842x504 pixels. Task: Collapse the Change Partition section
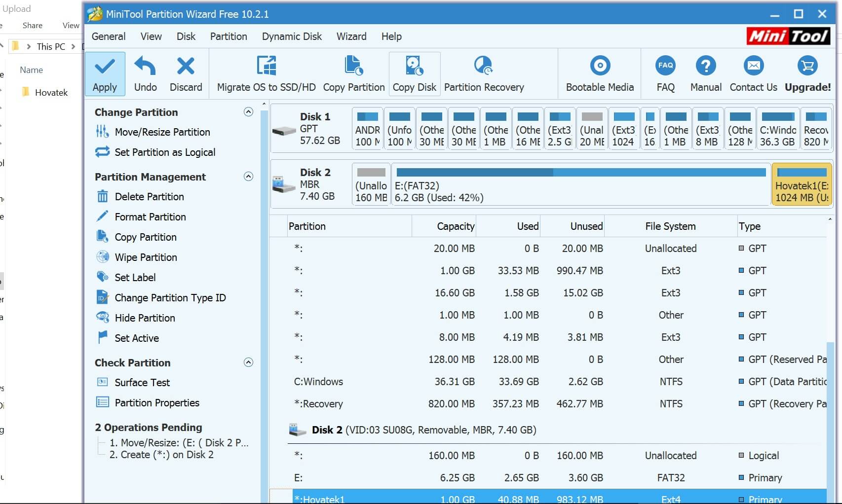coord(248,112)
